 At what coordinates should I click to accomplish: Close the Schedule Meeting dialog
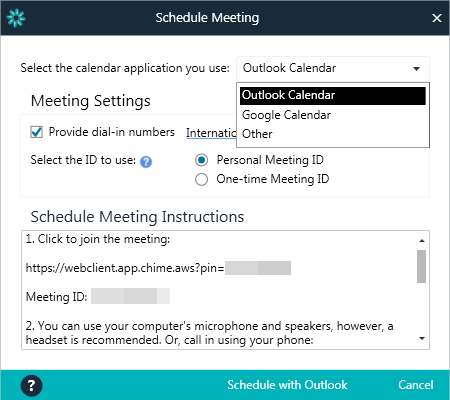(x=437, y=18)
